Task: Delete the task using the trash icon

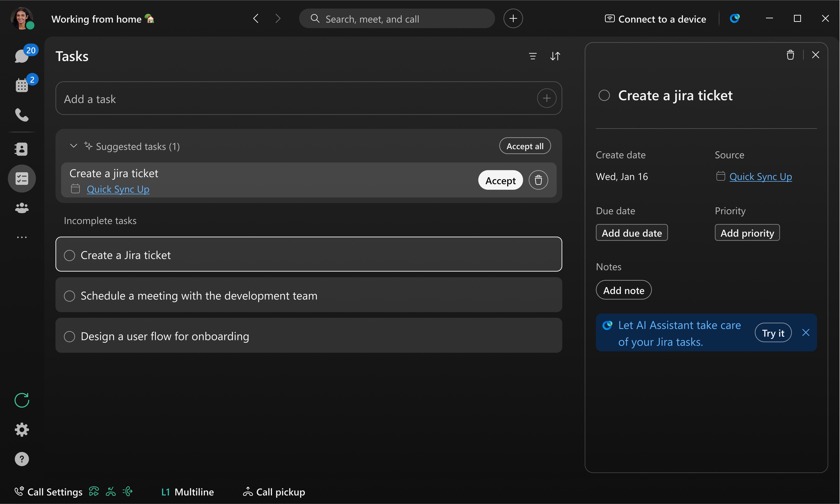Action: tap(790, 54)
